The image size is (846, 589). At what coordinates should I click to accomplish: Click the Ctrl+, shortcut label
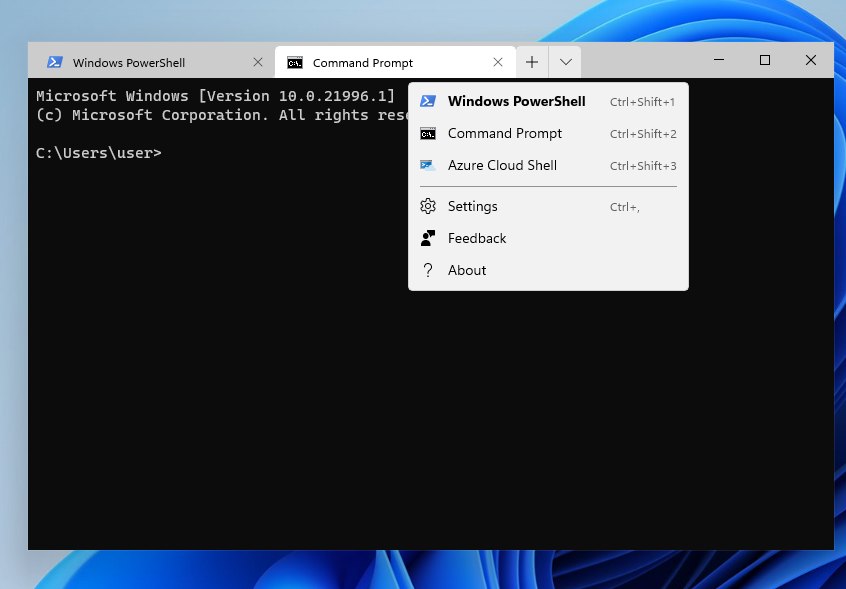(625, 207)
